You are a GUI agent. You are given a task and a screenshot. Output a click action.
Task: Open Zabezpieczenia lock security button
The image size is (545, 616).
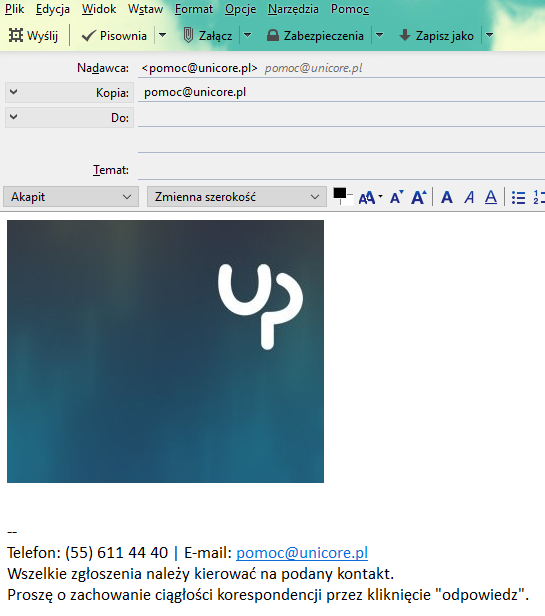pyautogui.click(x=315, y=36)
